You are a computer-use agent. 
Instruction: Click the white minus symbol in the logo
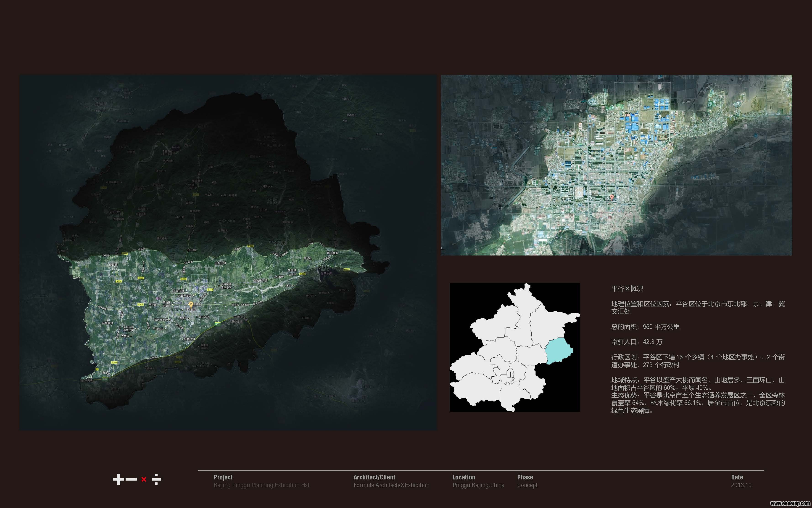tap(131, 479)
